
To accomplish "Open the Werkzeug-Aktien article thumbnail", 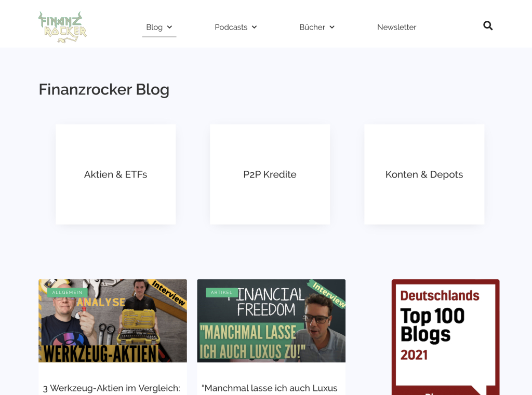I will click(113, 321).
